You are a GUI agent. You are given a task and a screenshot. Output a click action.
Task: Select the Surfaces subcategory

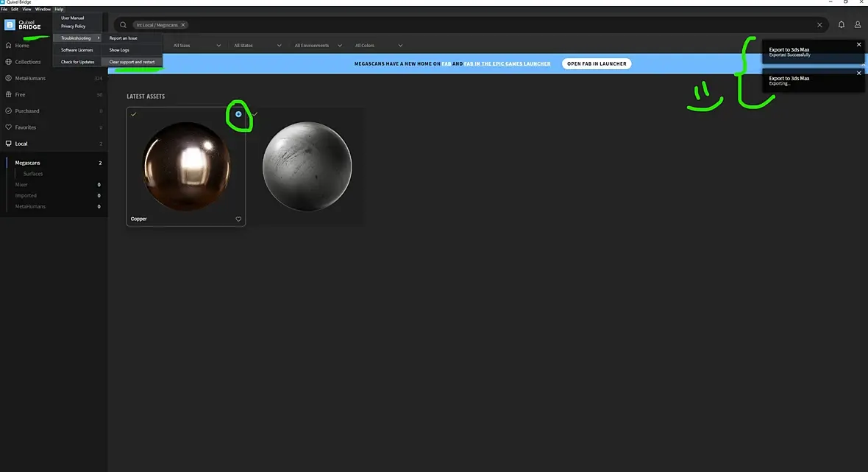(x=33, y=174)
